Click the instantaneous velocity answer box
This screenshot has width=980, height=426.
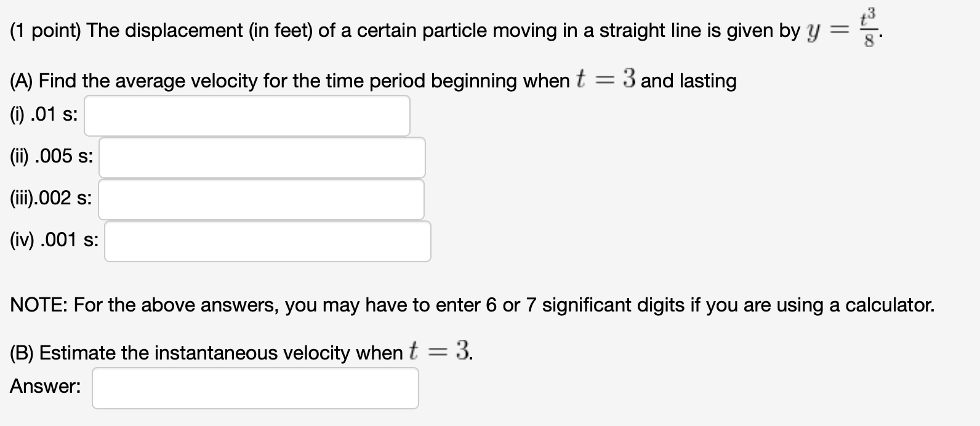click(x=254, y=388)
